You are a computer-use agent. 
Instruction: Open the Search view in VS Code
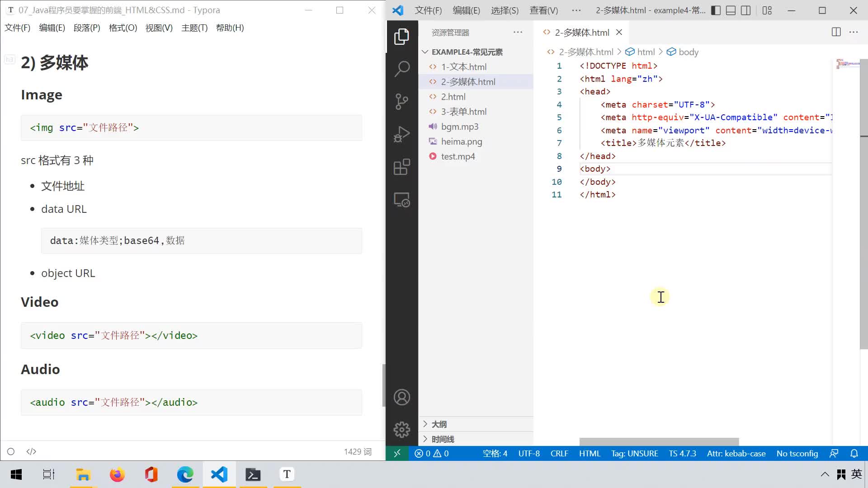click(x=401, y=69)
